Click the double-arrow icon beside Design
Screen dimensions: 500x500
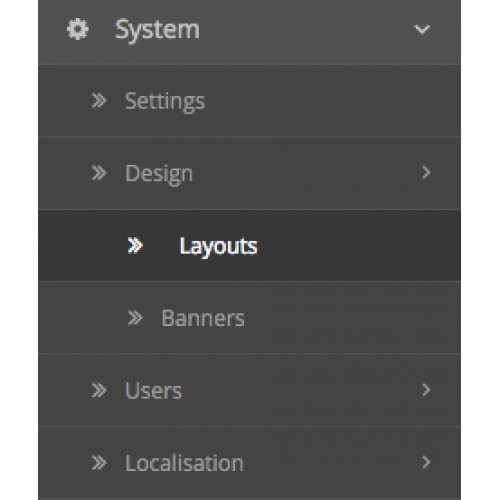click(x=99, y=173)
